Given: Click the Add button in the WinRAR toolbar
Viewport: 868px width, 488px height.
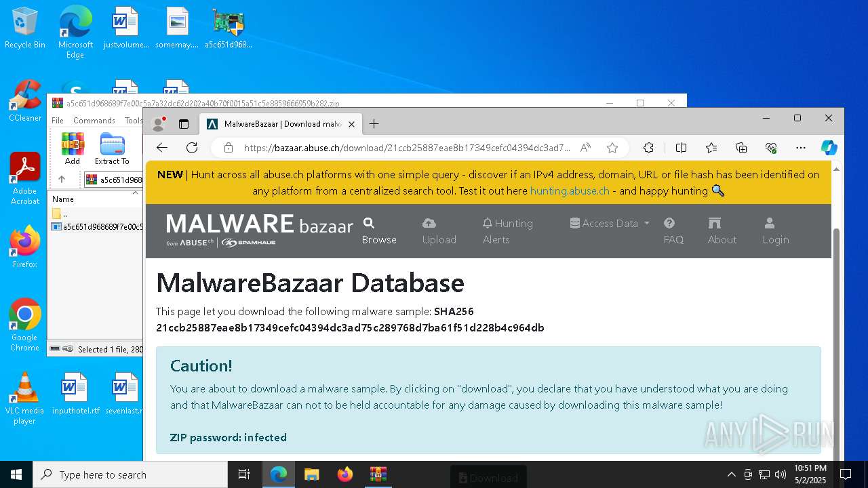Looking at the screenshot, I should pyautogui.click(x=73, y=148).
